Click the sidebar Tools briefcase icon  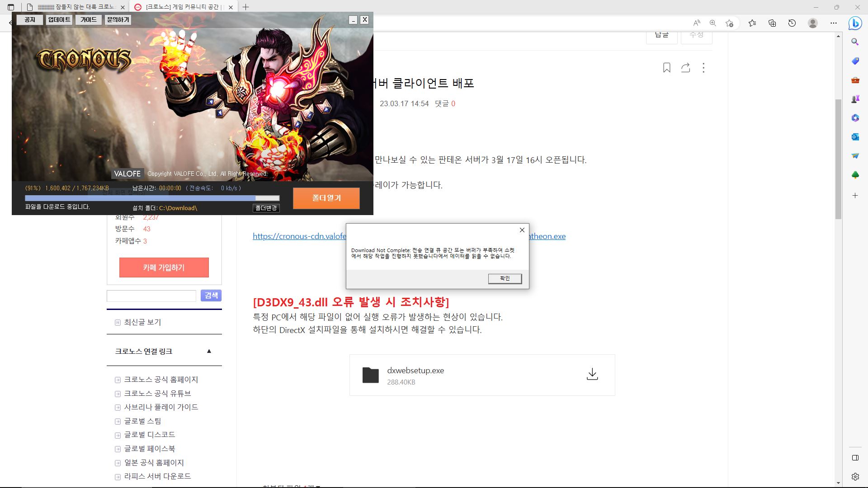point(855,80)
